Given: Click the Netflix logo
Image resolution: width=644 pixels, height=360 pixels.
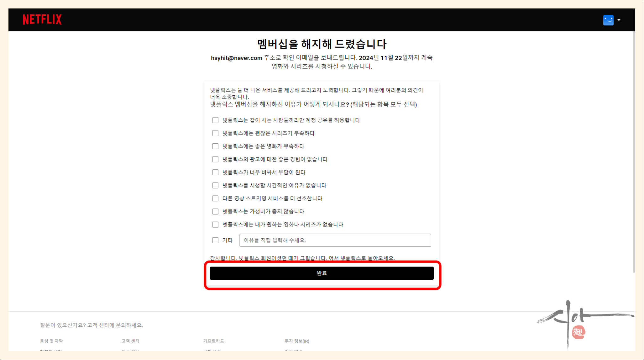Looking at the screenshot, I should tap(42, 20).
